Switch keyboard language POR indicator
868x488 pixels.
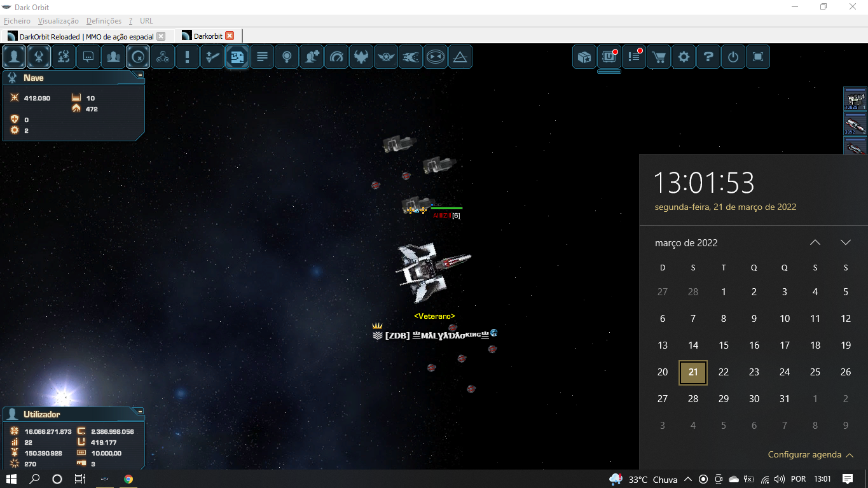798,479
